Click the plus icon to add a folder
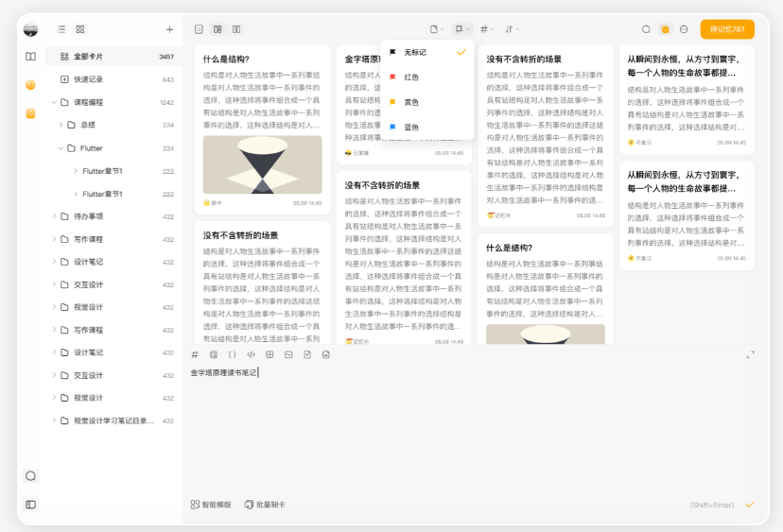Image resolution: width=783 pixels, height=532 pixels. click(170, 29)
